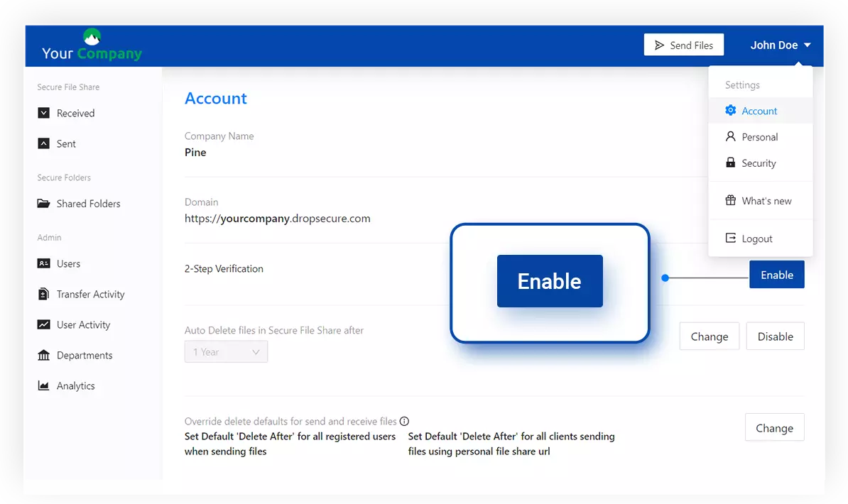The width and height of the screenshot is (848, 504).
Task: Expand the 1 Year auto-delete dropdown
Action: (226, 351)
